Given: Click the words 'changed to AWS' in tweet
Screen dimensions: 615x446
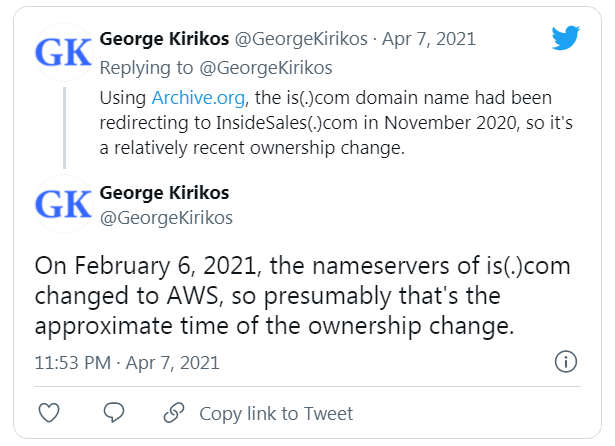Looking at the screenshot, I should (126, 296).
